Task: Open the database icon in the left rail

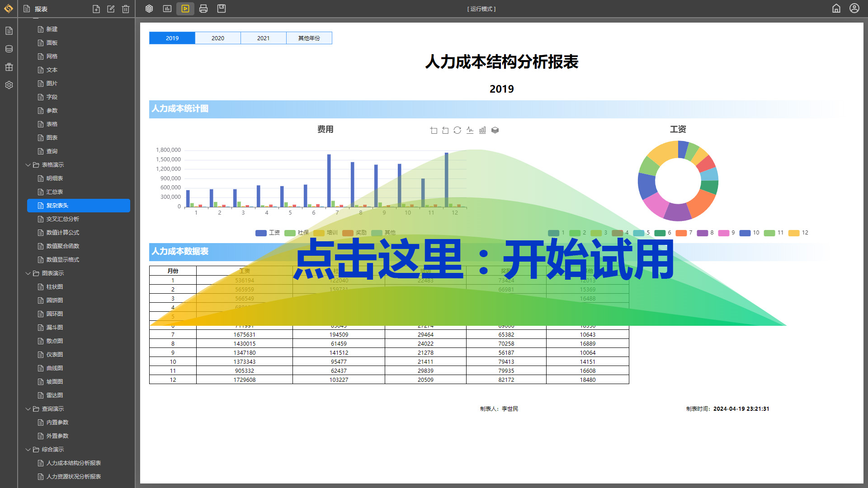Action: [9, 49]
